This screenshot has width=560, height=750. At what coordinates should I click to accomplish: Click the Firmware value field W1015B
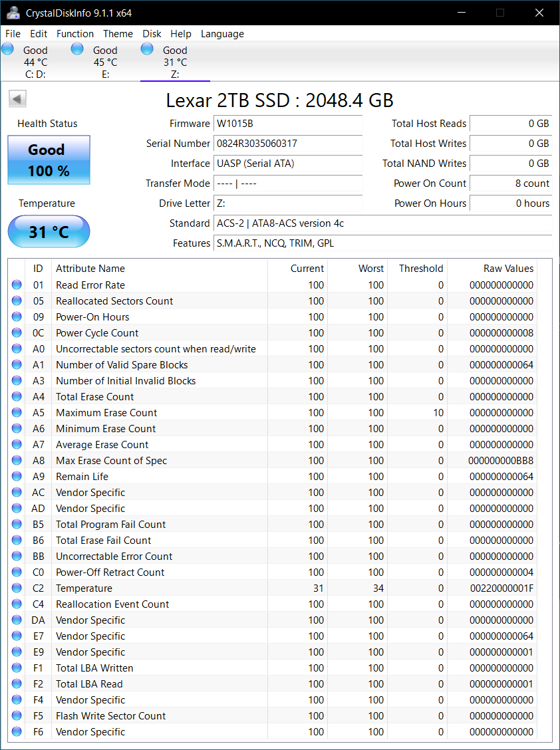pos(288,124)
